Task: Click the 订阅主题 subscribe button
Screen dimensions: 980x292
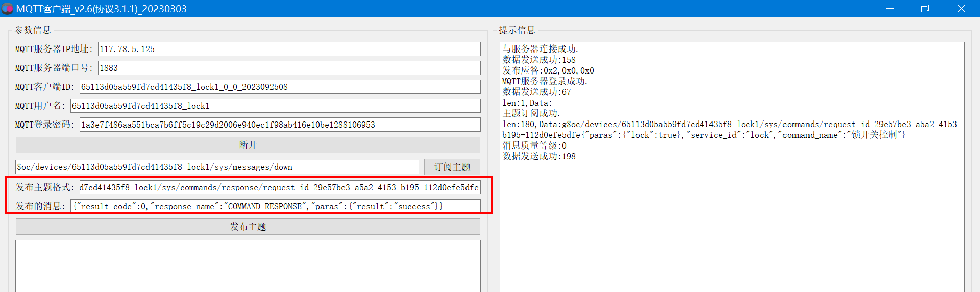Action: coord(452,167)
